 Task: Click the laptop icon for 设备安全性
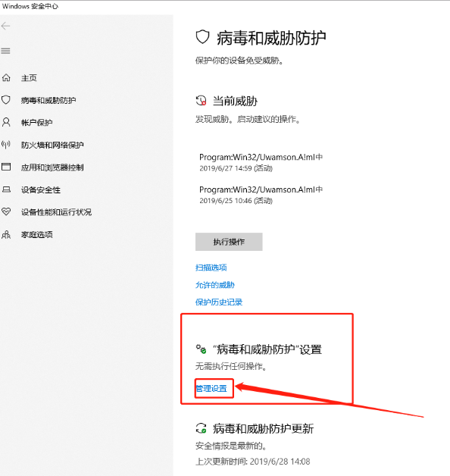(x=6, y=189)
